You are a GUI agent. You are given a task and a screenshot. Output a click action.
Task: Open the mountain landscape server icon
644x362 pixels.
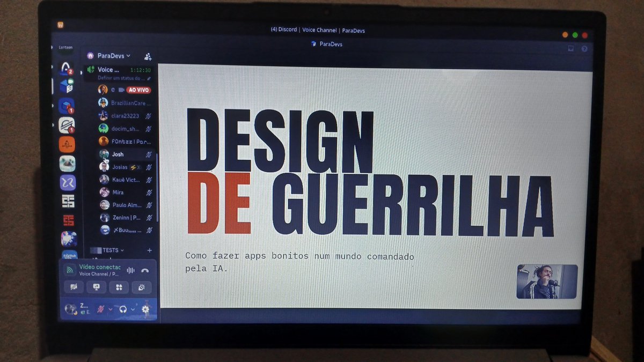67,163
